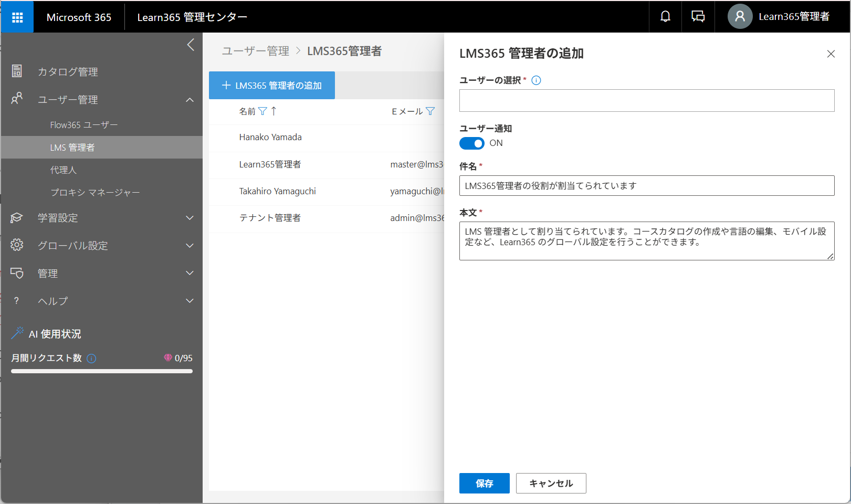The image size is (851, 504).
Task: Click the 件名 subject input field
Action: click(x=647, y=185)
